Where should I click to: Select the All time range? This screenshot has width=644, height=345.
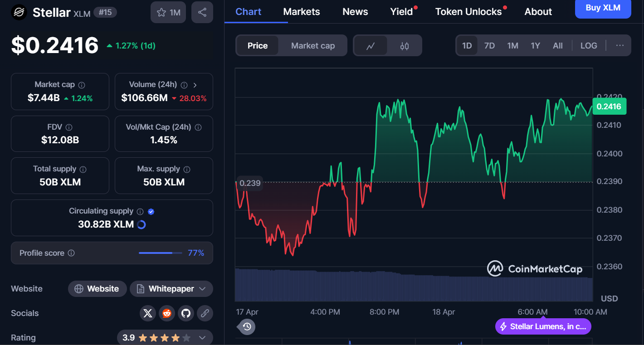558,46
